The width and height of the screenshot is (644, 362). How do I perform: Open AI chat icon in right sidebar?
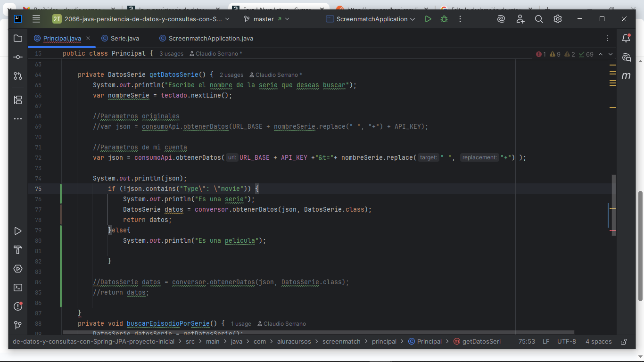pyautogui.click(x=626, y=57)
